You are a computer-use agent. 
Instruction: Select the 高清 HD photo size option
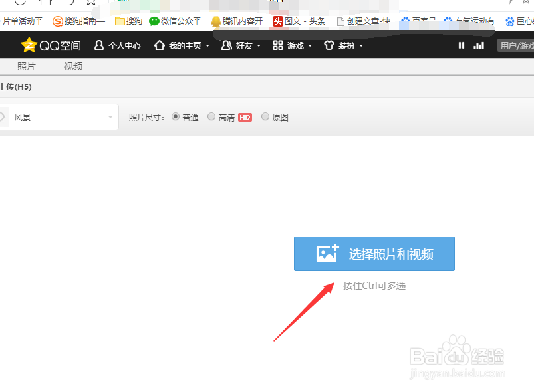pyautogui.click(x=213, y=117)
